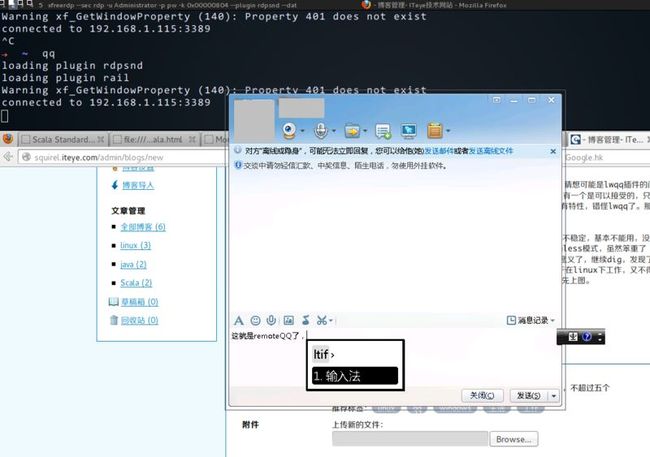Click the voice message icon in the input toolbar

271,320
